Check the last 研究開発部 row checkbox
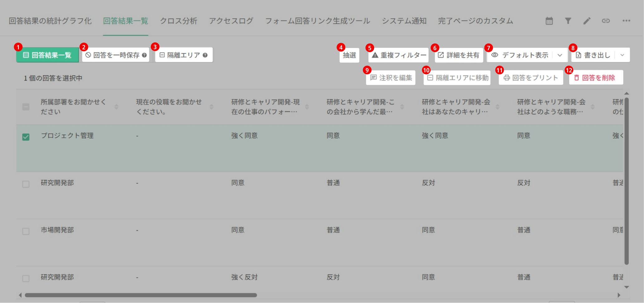The height and width of the screenshot is (303, 644). pos(26,278)
